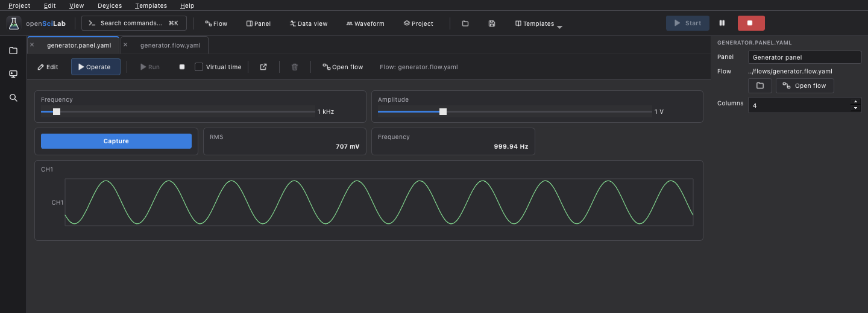Open the View menu
This screenshot has width=868, height=313.
coord(77,5)
